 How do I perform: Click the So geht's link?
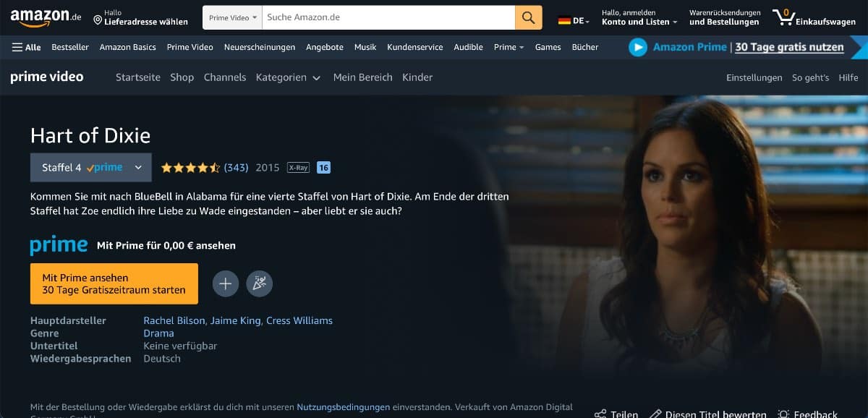coord(810,77)
